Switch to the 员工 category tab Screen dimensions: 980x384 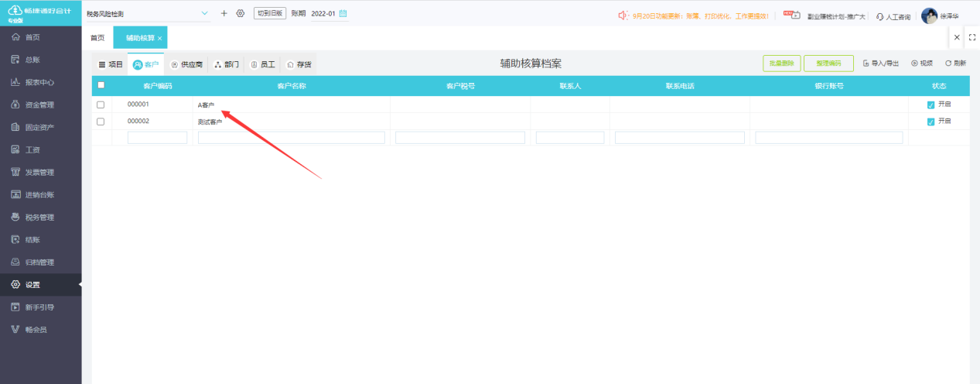(x=263, y=65)
